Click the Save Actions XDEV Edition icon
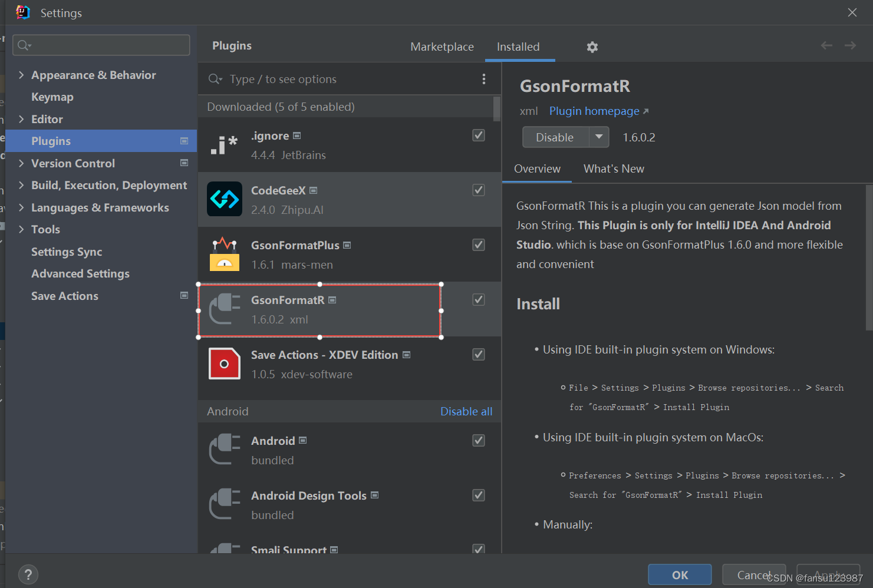Image resolution: width=873 pixels, height=588 pixels. tap(225, 364)
